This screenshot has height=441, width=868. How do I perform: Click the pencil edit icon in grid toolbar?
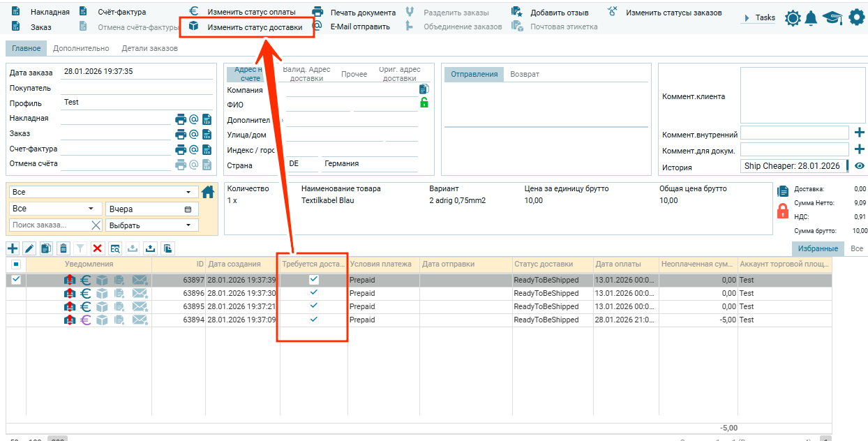(x=29, y=248)
